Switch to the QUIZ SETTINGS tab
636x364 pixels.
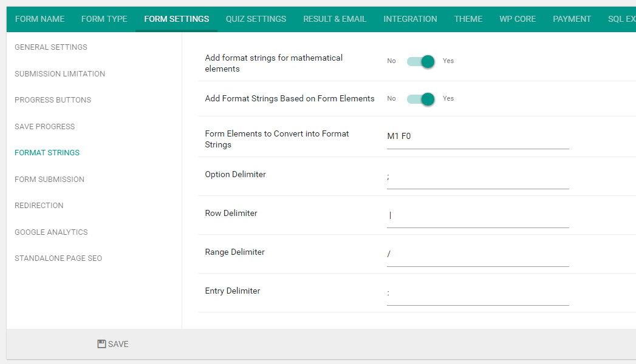pyautogui.click(x=256, y=19)
